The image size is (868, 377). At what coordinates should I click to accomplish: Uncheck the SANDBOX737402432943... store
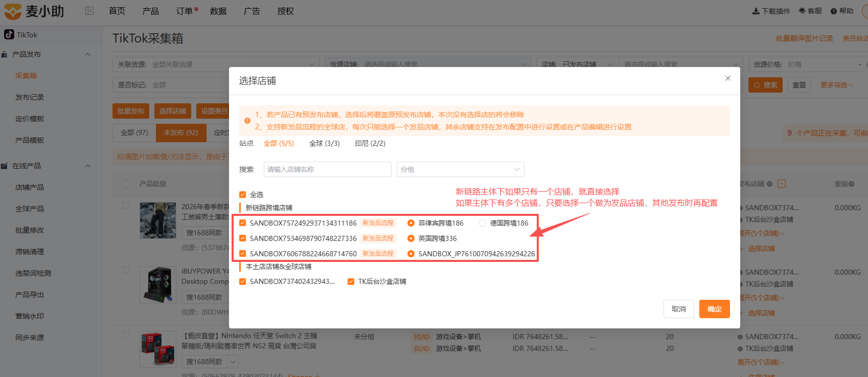coord(243,281)
